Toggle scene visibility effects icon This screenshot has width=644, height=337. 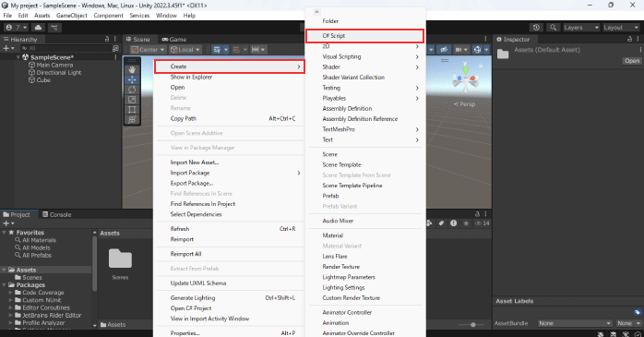pyautogui.click(x=444, y=50)
